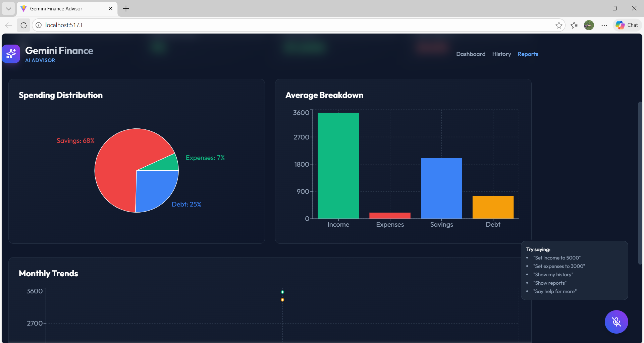644x343 pixels.
Task: Open the Copilot Chat button
Action: [x=627, y=25]
